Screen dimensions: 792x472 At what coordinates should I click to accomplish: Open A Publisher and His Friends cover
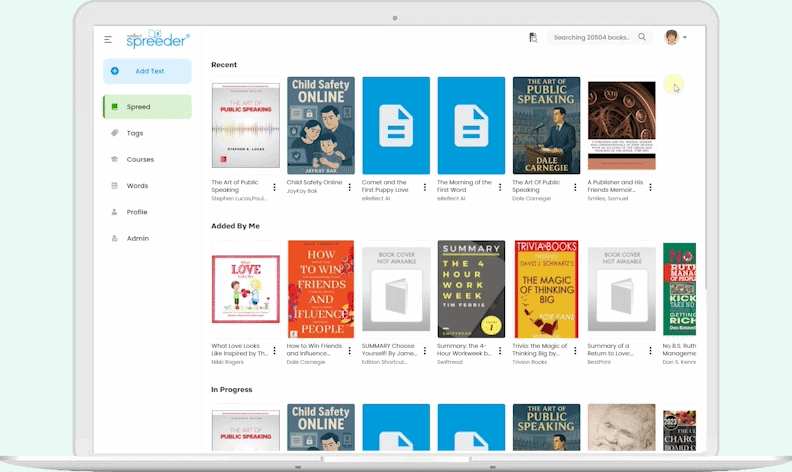pos(622,125)
